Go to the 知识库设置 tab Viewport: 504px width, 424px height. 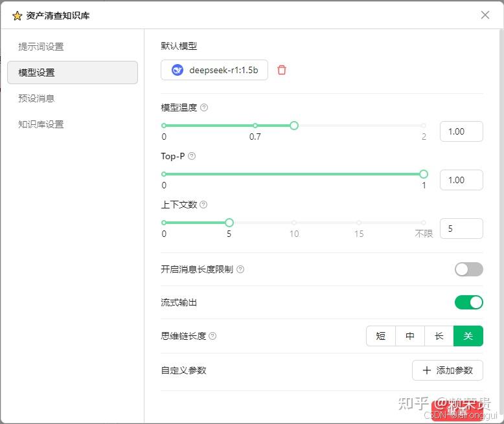[41, 124]
